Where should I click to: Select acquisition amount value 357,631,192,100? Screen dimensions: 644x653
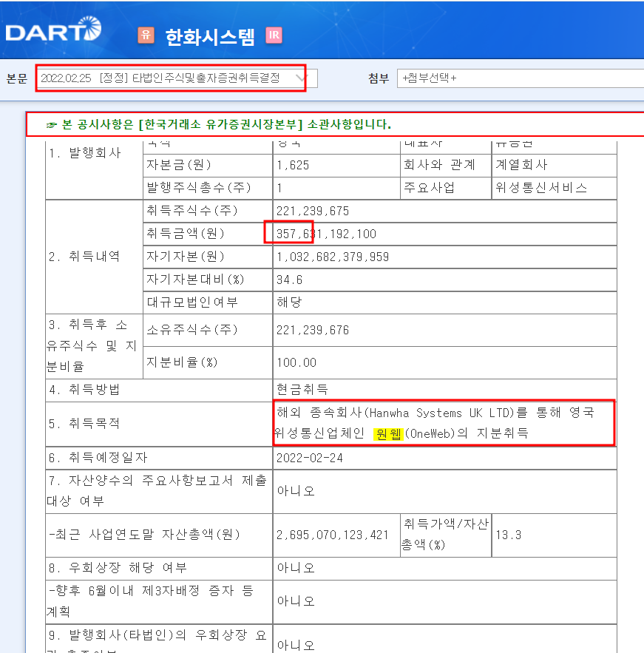(326, 234)
